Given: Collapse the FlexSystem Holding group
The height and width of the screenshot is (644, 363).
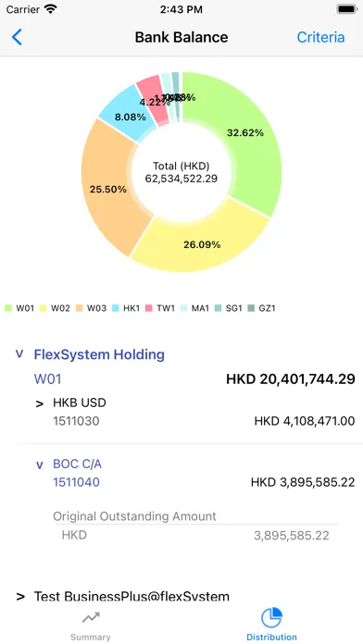Looking at the screenshot, I should pos(19,354).
